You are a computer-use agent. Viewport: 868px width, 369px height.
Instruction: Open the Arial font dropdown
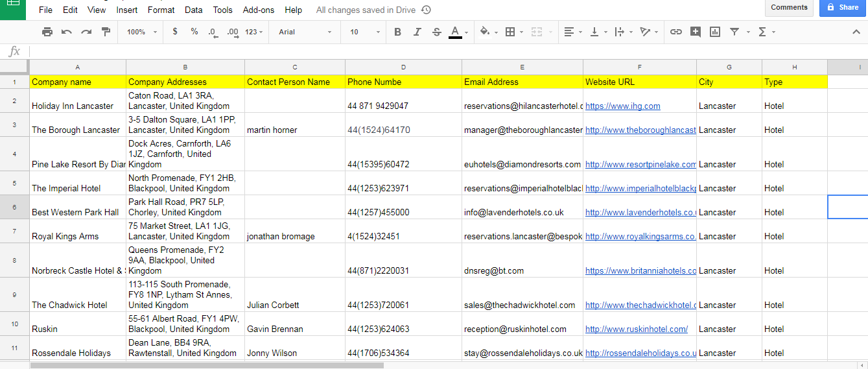pyautogui.click(x=305, y=32)
